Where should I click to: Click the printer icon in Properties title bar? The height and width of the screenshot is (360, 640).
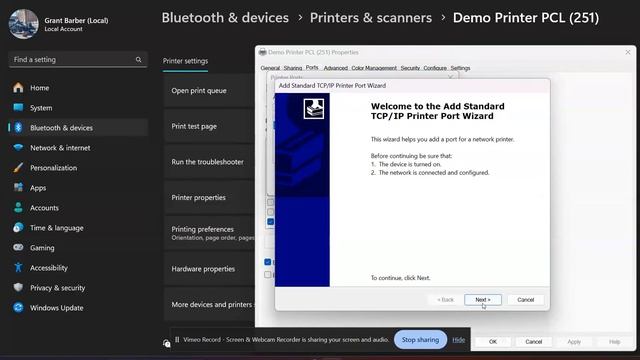(262, 52)
